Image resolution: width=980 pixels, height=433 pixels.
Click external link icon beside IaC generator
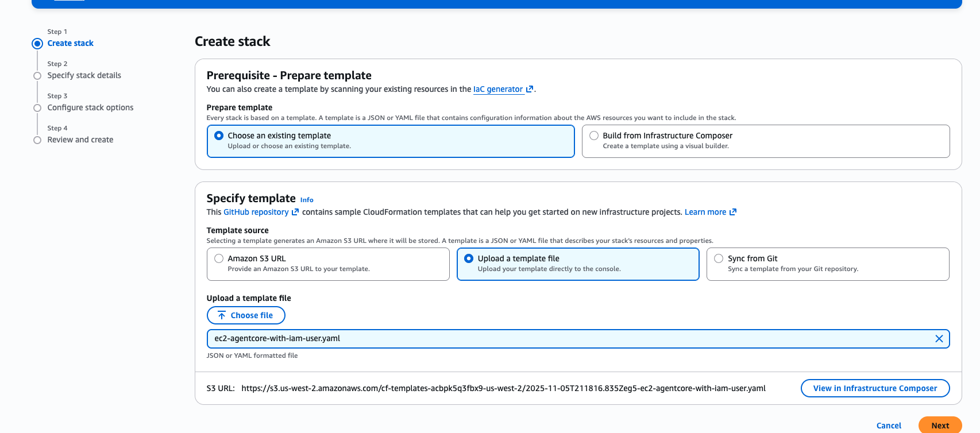(530, 89)
